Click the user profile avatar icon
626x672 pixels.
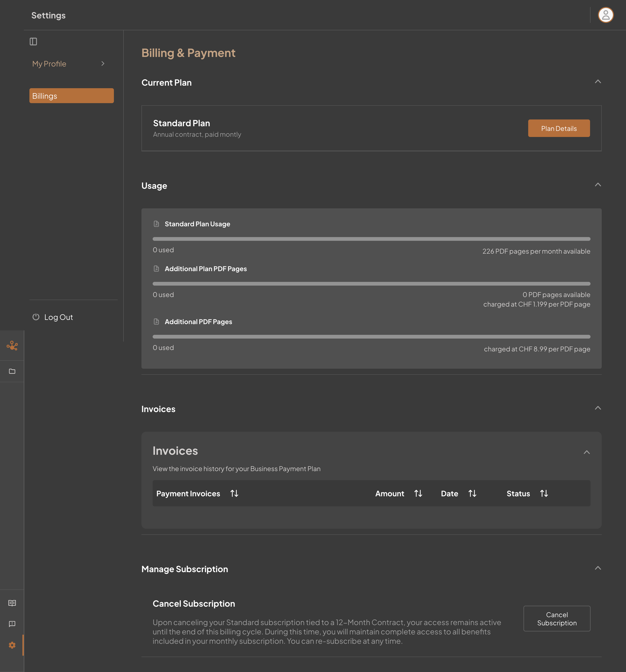(x=606, y=15)
